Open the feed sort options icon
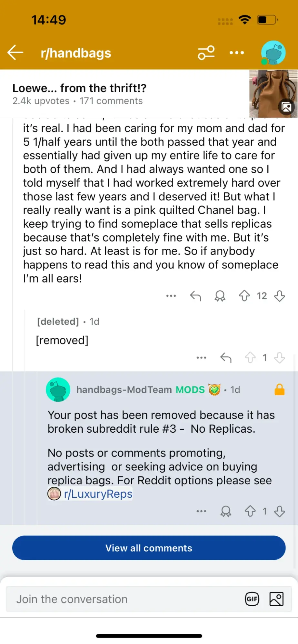Screen dimensions: 298x644 206,53
